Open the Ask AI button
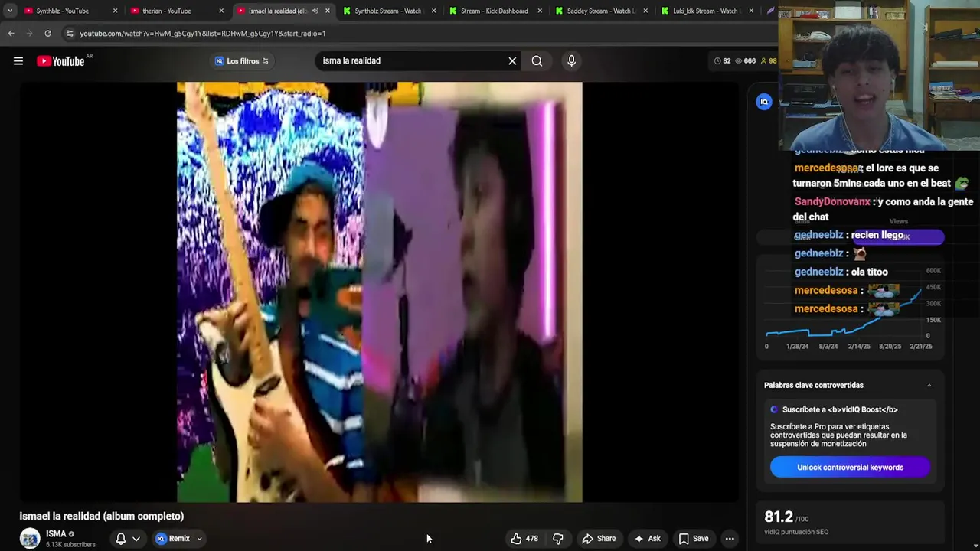This screenshot has height=551, width=980. [x=648, y=539]
